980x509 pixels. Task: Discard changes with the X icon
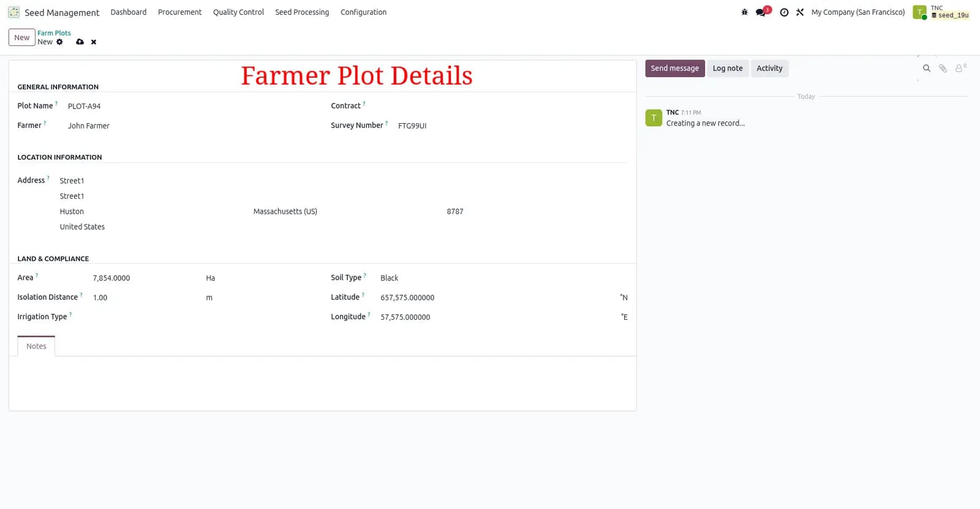tap(94, 42)
